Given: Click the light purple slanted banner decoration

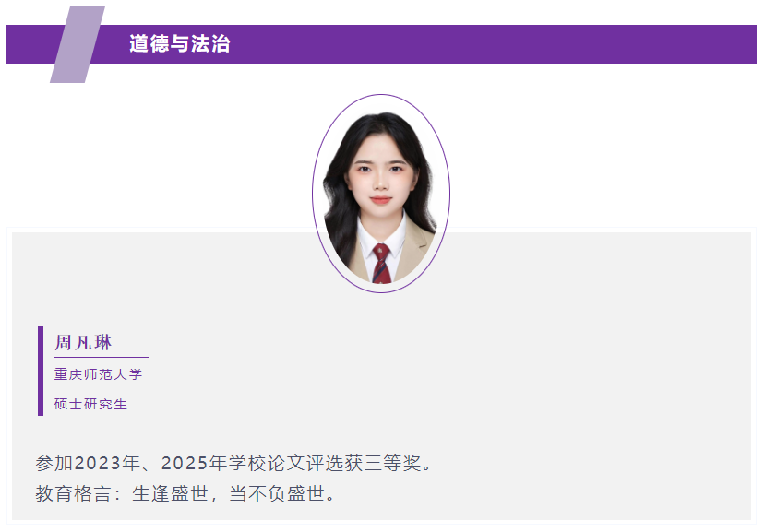Looking at the screenshot, I should click(78, 44).
